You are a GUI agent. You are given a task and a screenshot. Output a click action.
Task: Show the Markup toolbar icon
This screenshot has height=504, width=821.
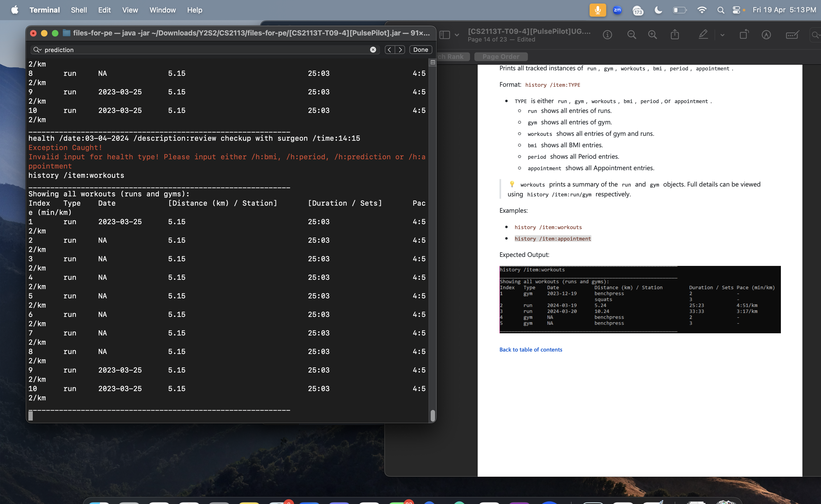[766, 35]
